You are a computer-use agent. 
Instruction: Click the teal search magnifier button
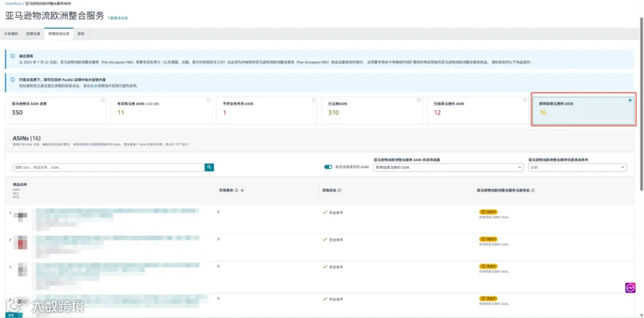coord(209,167)
